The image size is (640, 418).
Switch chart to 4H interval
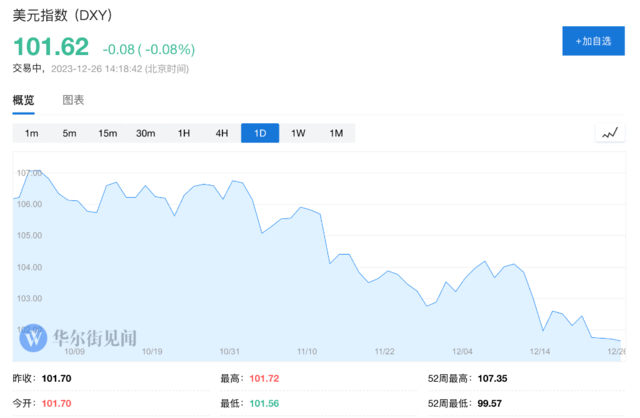click(x=222, y=134)
